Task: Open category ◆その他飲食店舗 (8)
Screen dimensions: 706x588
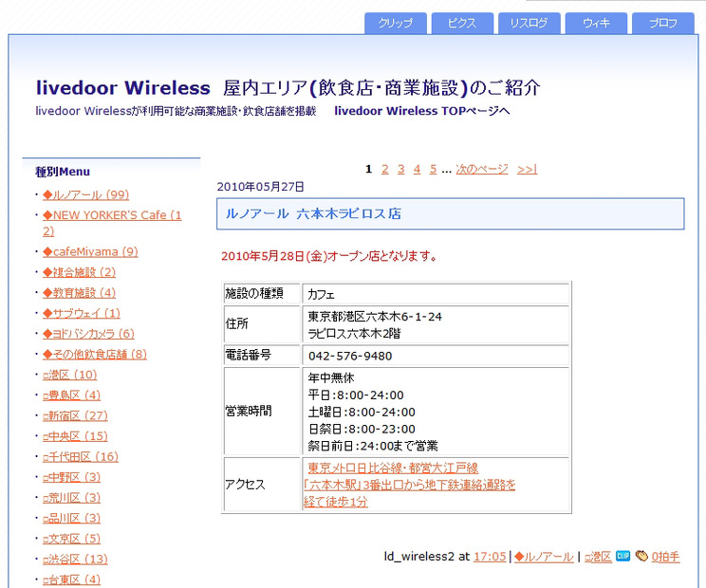Action: [95, 355]
